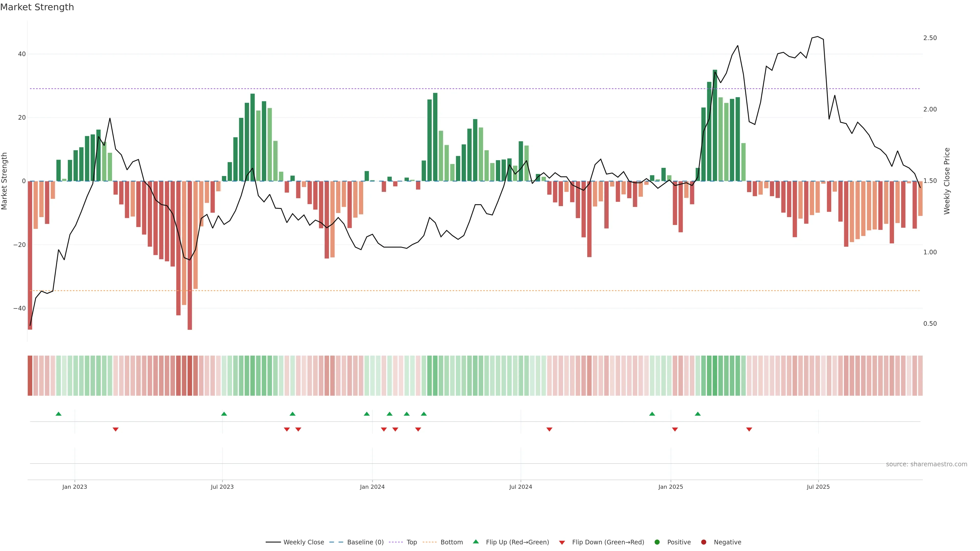Click the 2.50 price axis tick label

(930, 38)
